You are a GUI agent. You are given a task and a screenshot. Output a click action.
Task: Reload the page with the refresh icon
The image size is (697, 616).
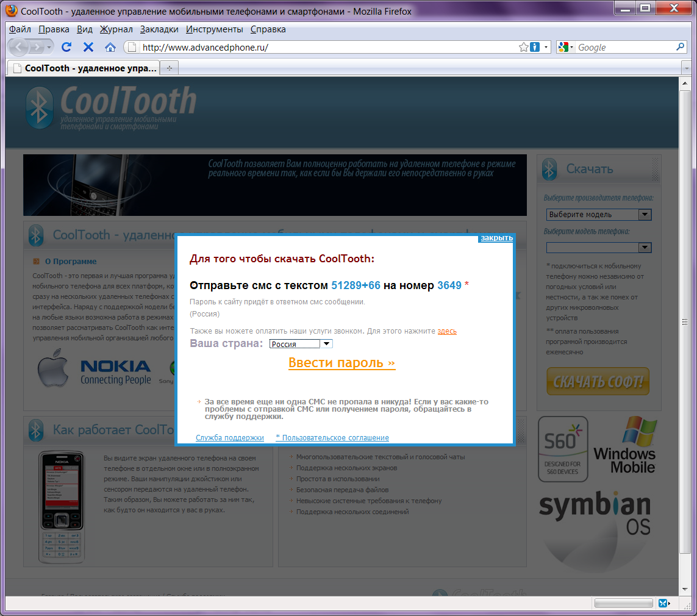(66, 47)
